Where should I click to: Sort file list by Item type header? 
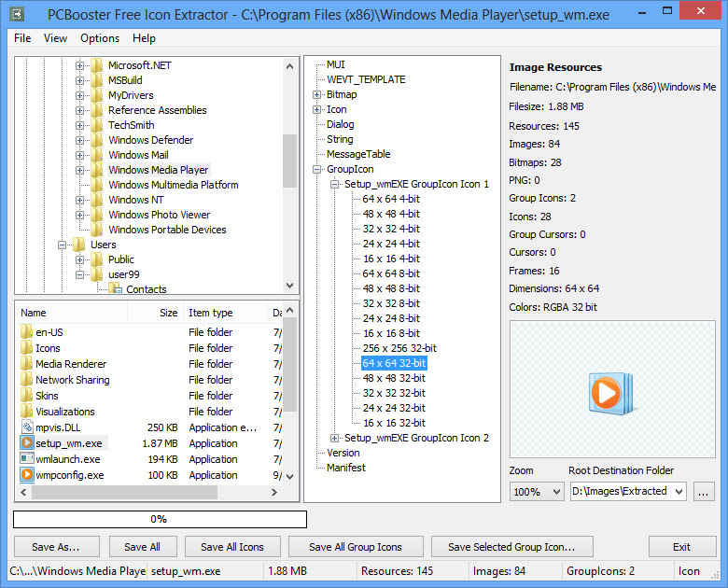[225, 313]
